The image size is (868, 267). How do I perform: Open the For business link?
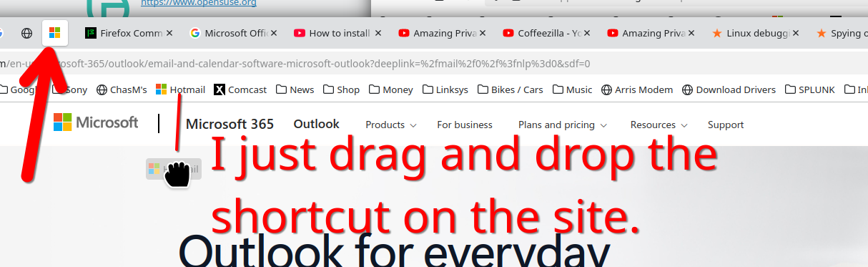pos(465,125)
